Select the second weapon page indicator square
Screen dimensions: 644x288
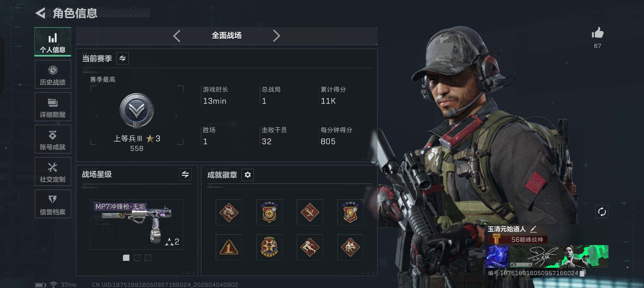click(137, 258)
